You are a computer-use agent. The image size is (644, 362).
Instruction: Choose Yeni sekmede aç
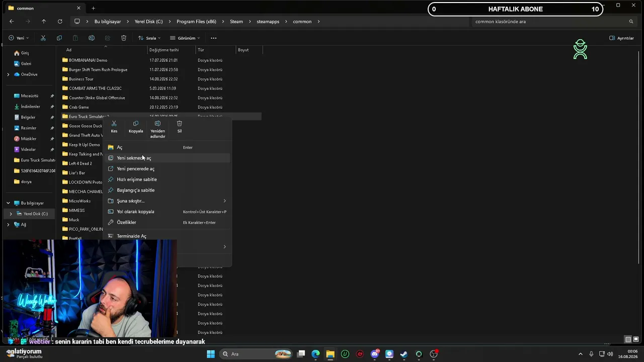coord(168,158)
